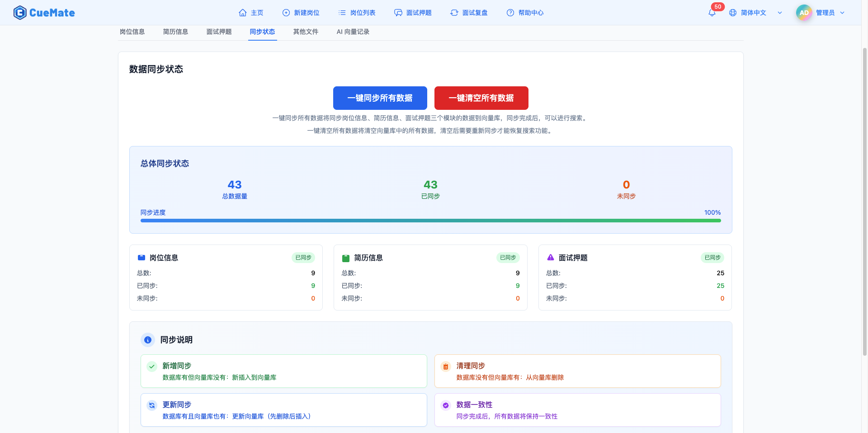The width and height of the screenshot is (868, 433).
Task: Click the home icon next to 主页
Action: [242, 13]
